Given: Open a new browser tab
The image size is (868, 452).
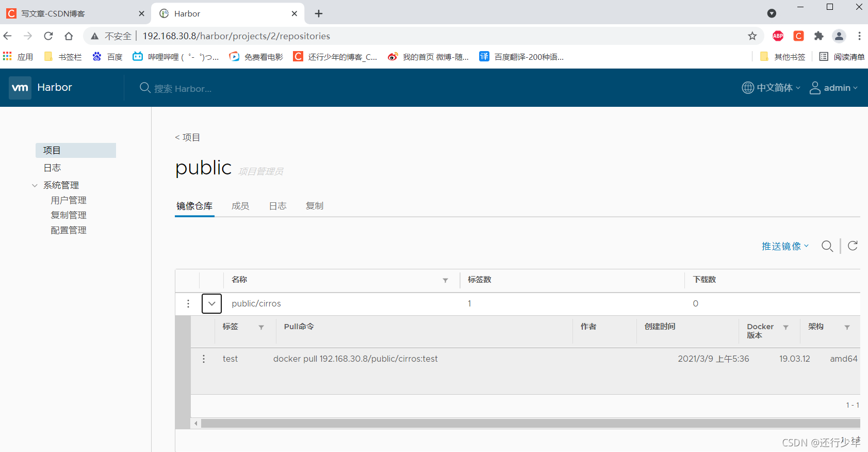Looking at the screenshot, I should [x=319, y=13].
